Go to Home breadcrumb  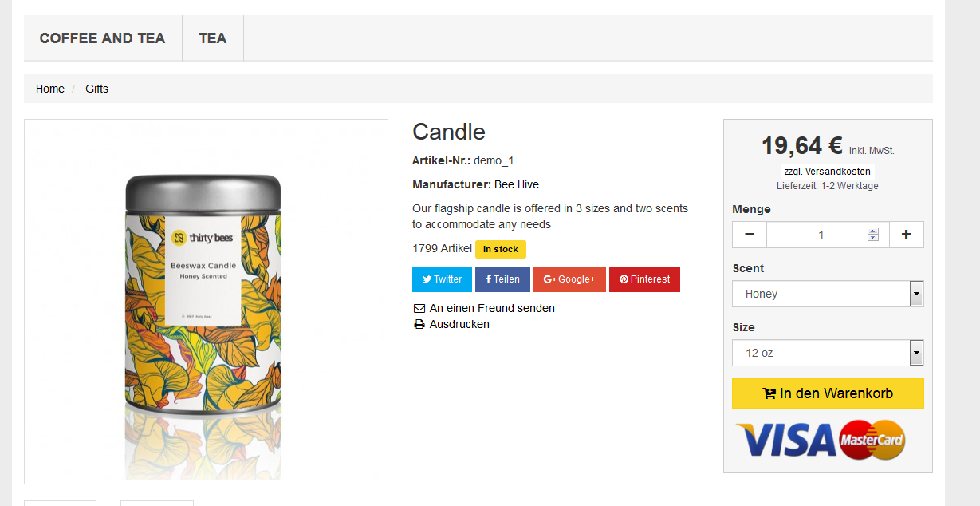[x=50, y=89]
